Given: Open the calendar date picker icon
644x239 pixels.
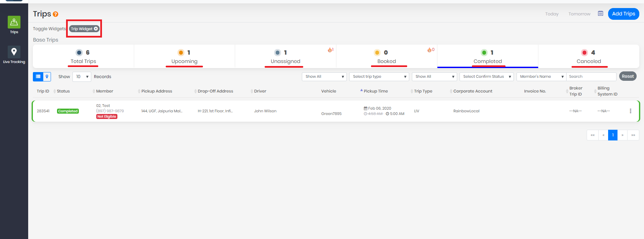Looking at the screenshot, I should (x=600, y=13).
